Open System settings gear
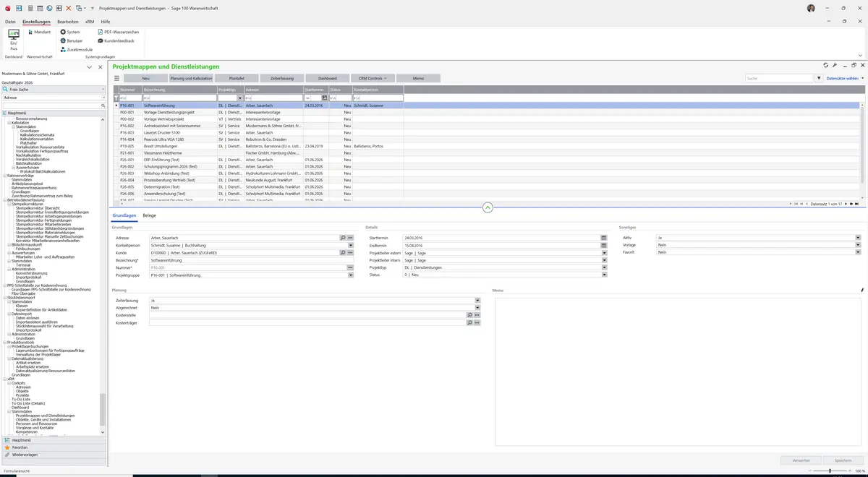This screenshot has height=477, width=868. pyautogui.click(x=70, y=32)
